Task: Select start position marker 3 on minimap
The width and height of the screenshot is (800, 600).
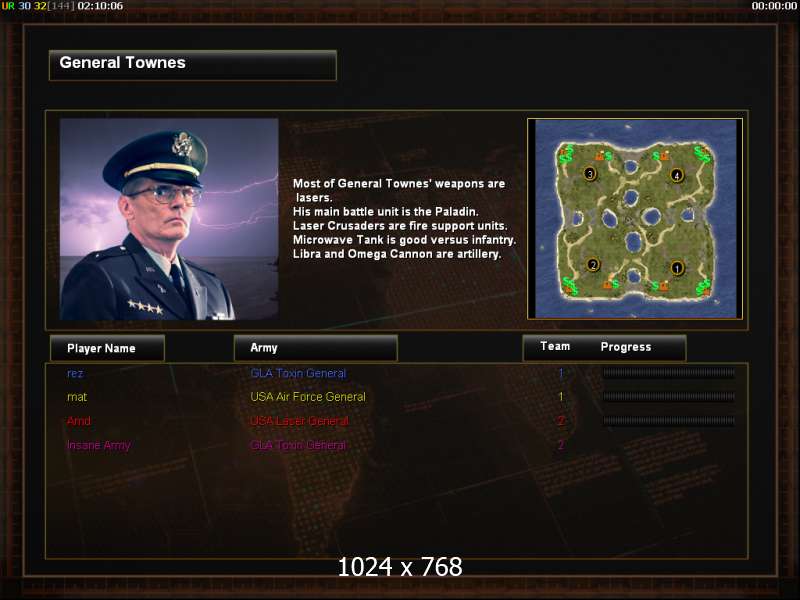Action: pyautogui.click(x=590, y=174)
